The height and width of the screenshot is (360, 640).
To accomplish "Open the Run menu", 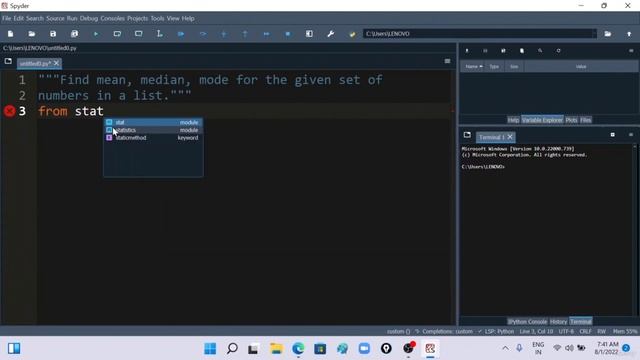I will click(x=72, y=18).
